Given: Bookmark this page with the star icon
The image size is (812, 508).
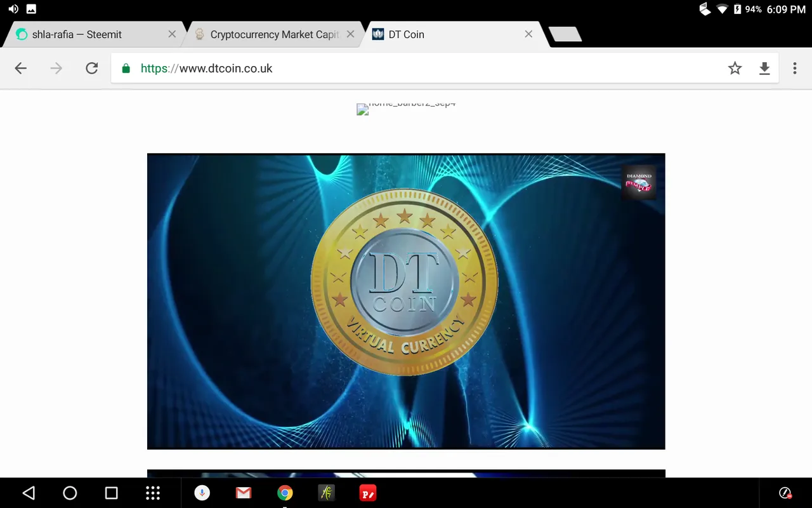Looking at the screenshot, I should pyautogui.click(x=735, y=69).
